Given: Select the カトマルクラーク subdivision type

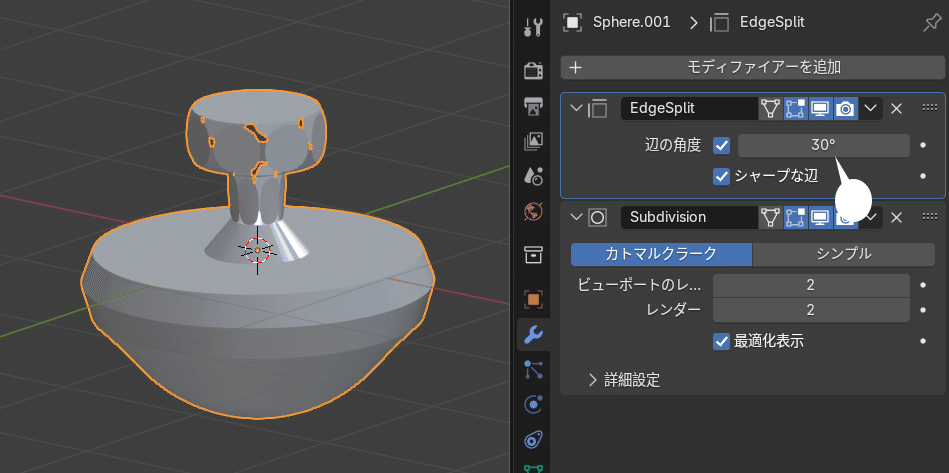Looking at the screenshot, I should coord(661,255).
